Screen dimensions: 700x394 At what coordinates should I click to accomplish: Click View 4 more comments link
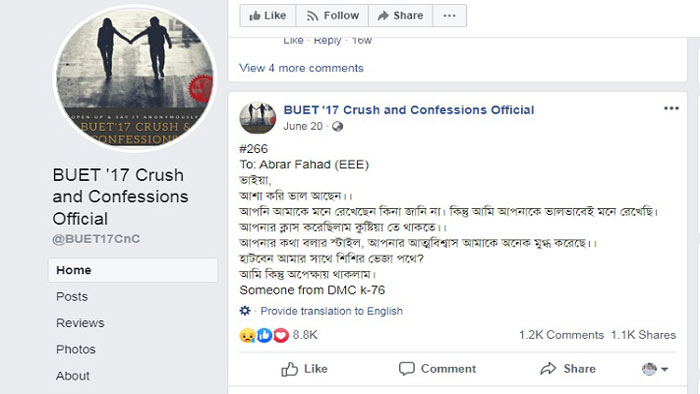[301, 68]
